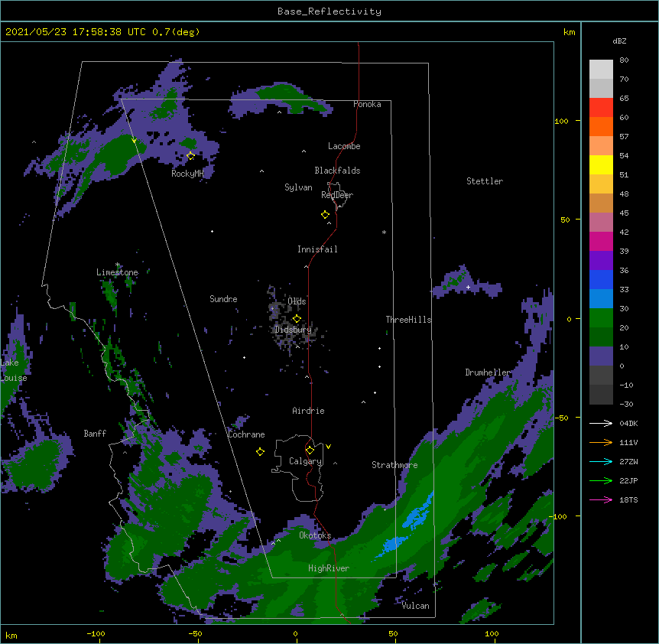Viewport: 659px width, 644px height.
Task: Select the bright yellow swatch in dBZ scale
Action: click(x=601, y=164)
